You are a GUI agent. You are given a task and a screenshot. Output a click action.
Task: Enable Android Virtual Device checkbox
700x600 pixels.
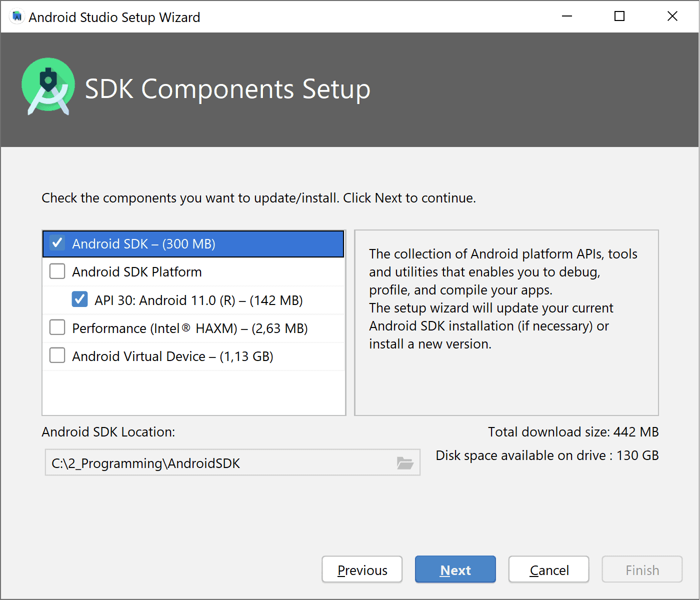pyautogui.click(x=57, y=356)
